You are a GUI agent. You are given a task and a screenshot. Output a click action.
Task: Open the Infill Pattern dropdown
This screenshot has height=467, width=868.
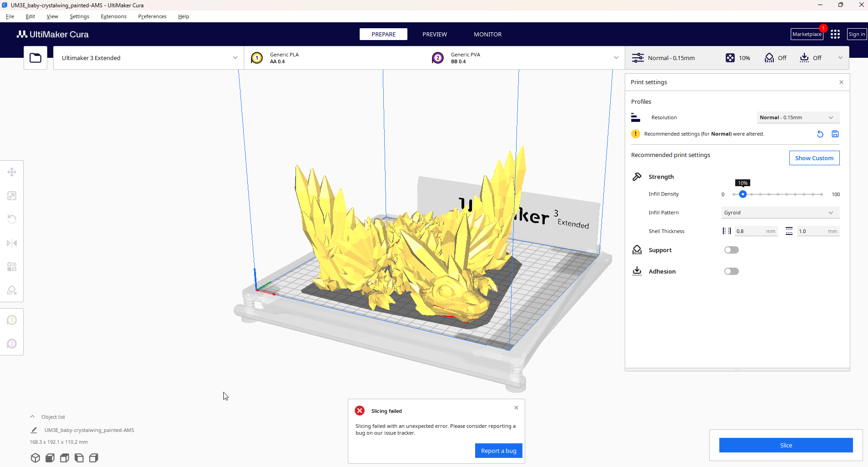pos(779,212)
